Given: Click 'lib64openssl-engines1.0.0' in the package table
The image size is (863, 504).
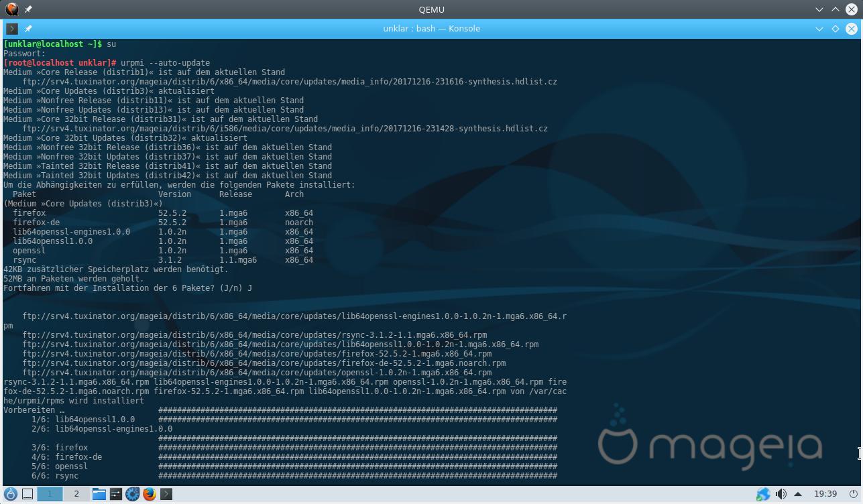Looking at the screenshot, I should coord(72,232).
